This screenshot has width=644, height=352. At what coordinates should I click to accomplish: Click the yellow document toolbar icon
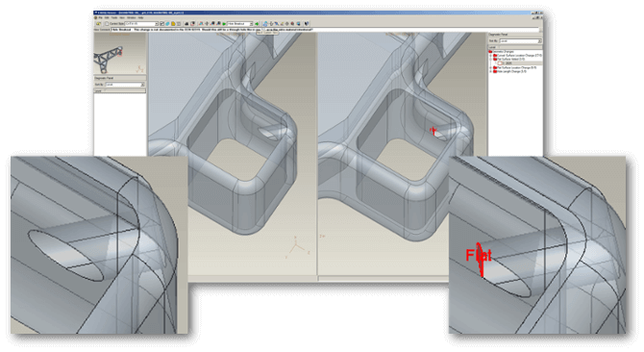point(173,23)
